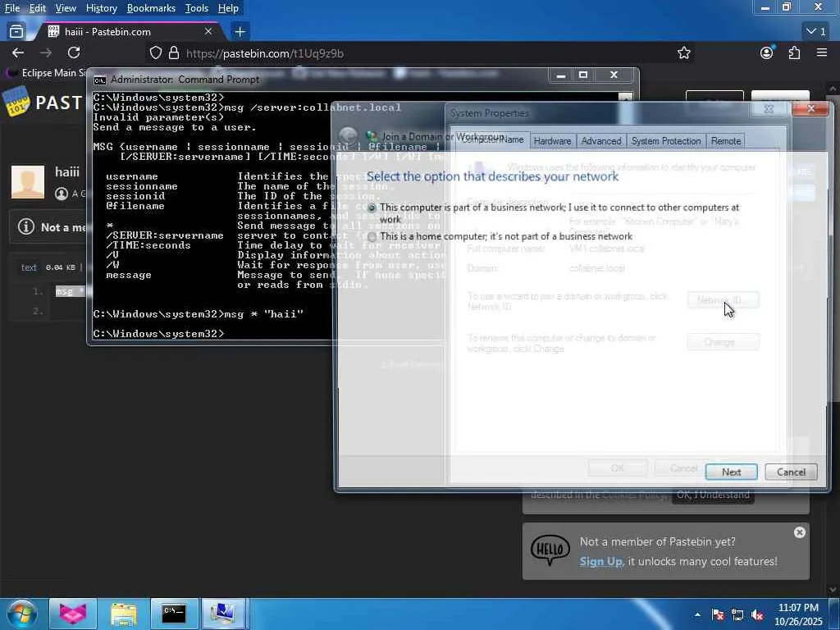This screenshot has width=840, height=630.
Task: Dismiss the Pastebin hello banner with X icon
Action: click(x=799, y=532)
